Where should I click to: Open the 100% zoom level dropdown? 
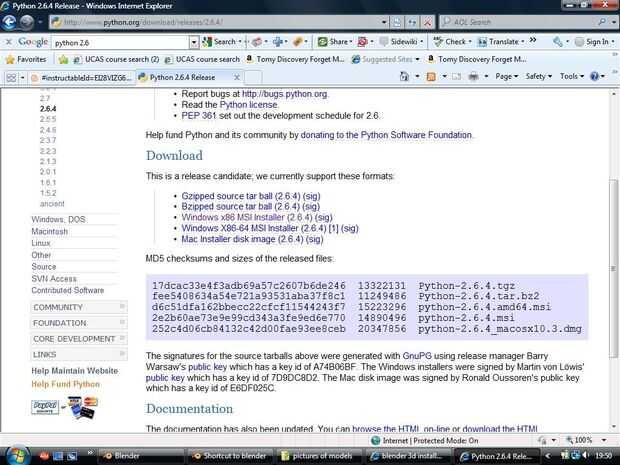click(603, 440)
